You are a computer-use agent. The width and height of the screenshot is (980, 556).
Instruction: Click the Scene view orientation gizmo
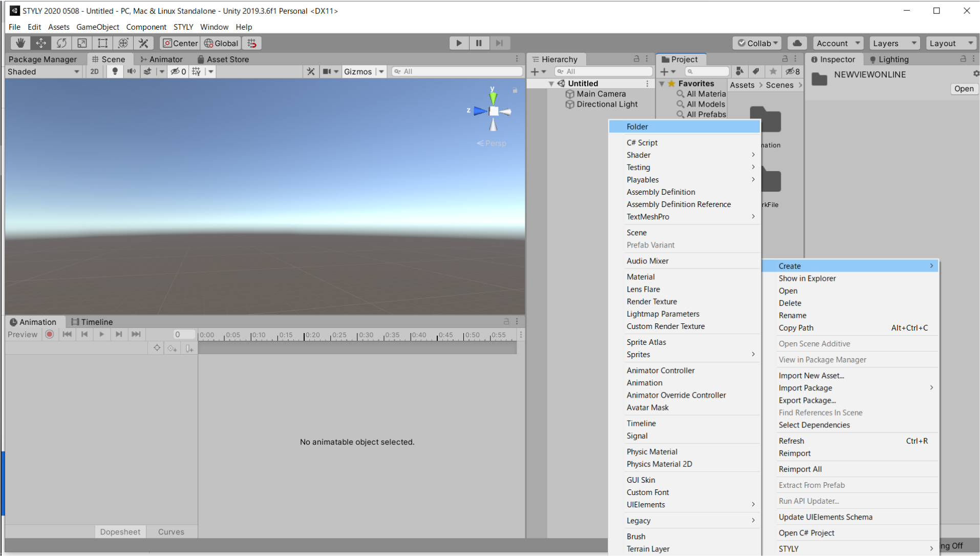[493, 111]
